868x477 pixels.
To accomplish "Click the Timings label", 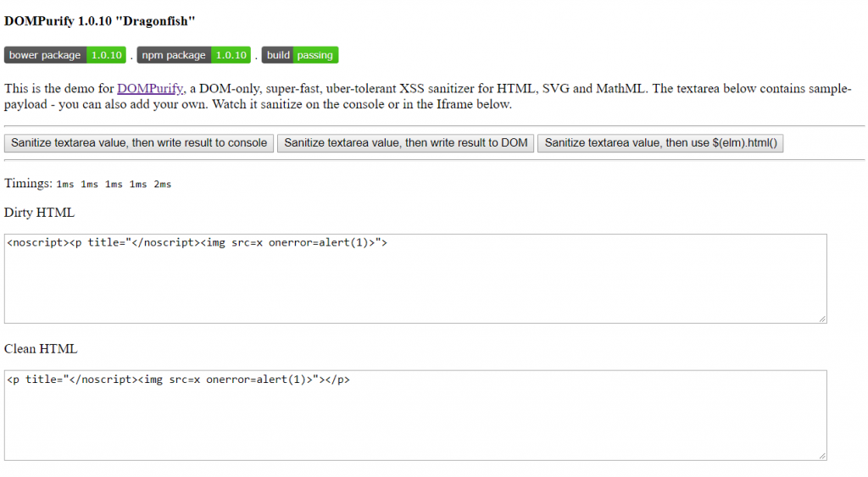I will pos(28,183).
